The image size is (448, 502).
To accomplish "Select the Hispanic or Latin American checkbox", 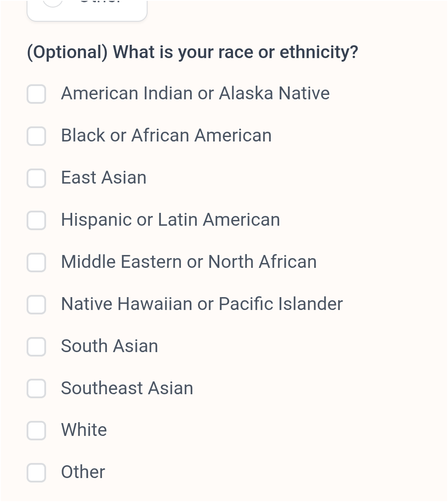I will click(36, 220).
